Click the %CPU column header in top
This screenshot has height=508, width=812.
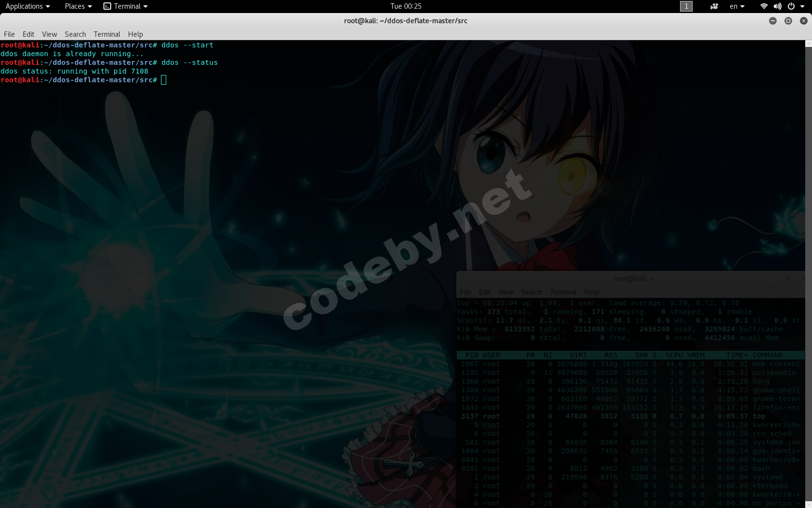[674, 356]
